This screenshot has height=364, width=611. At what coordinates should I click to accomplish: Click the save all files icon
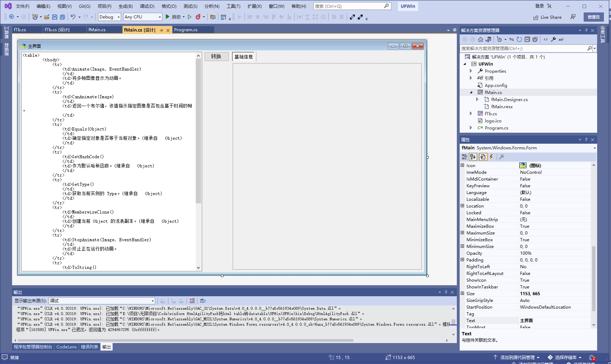(x=62, y=17)
